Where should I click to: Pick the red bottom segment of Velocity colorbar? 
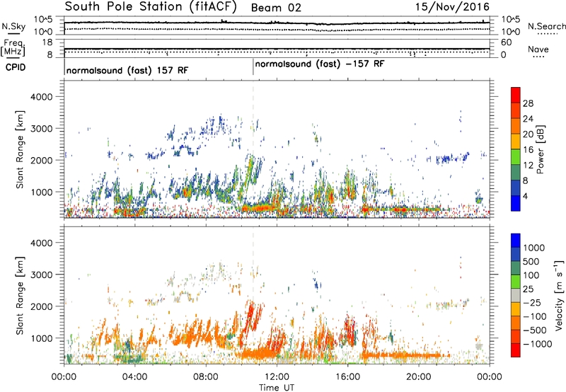coord(516,350)
